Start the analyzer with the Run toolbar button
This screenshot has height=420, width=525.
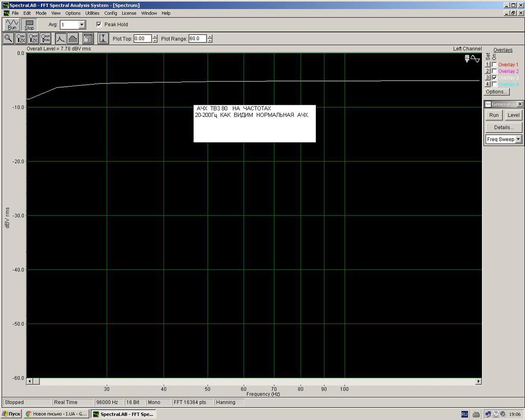(x=12, y=25)
